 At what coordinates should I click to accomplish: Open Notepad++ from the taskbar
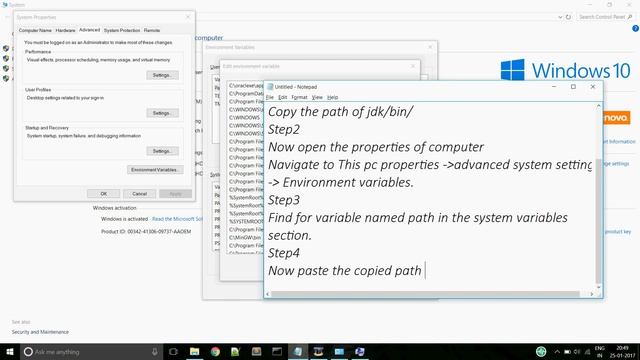[236, 351]
